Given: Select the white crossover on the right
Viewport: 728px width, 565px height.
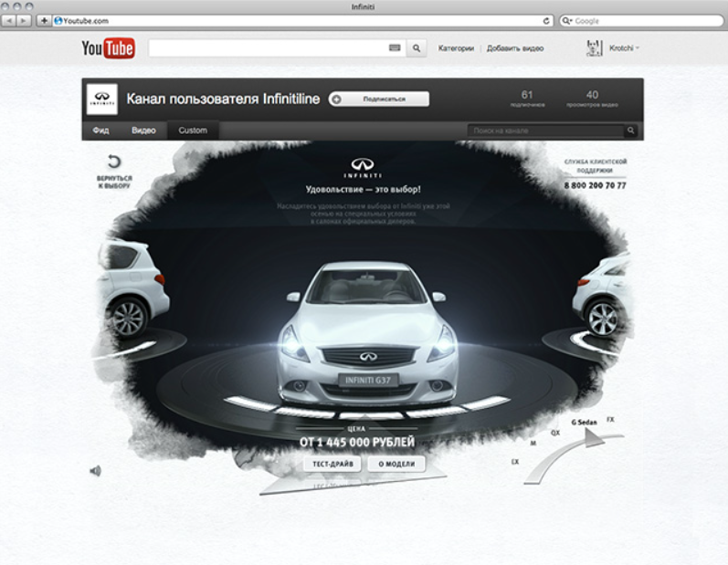Looking at the screenshot, I should 601,295.
